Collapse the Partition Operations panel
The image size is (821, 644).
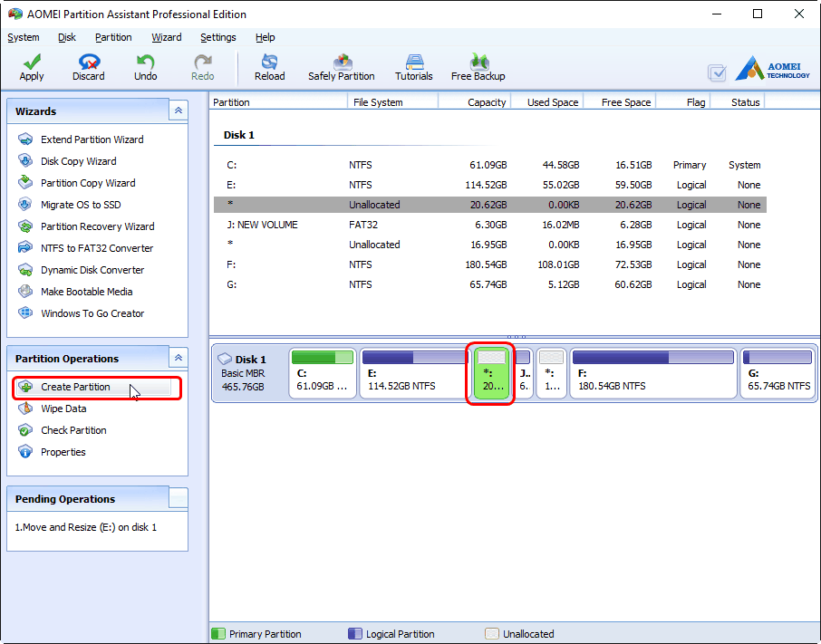tap(179, 358)
